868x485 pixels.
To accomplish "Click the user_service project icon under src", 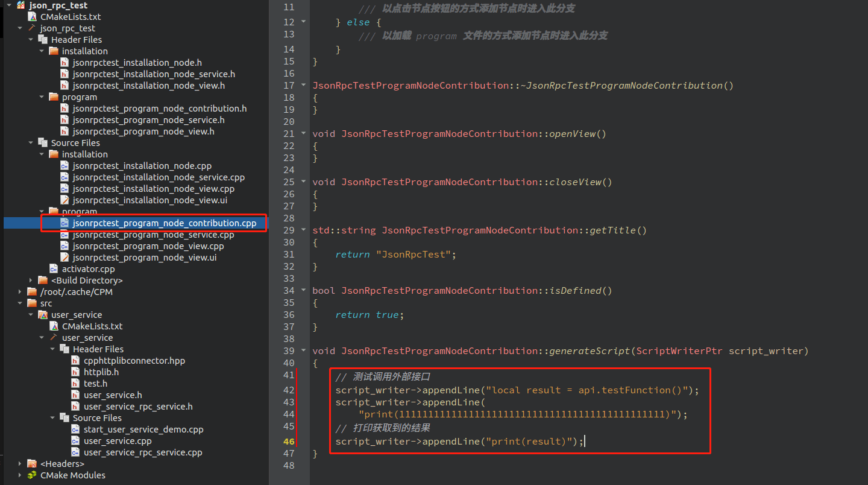I will (43, 315).
